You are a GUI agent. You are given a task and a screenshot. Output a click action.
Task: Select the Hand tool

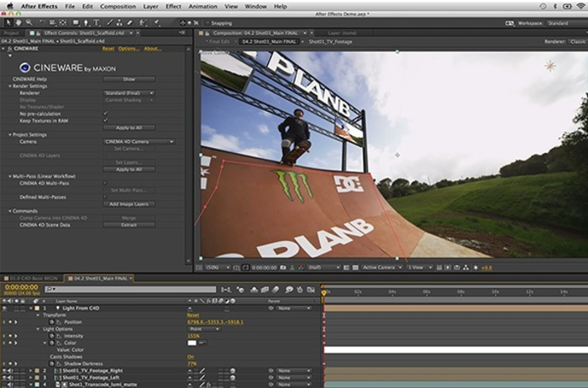coord(18,23)
